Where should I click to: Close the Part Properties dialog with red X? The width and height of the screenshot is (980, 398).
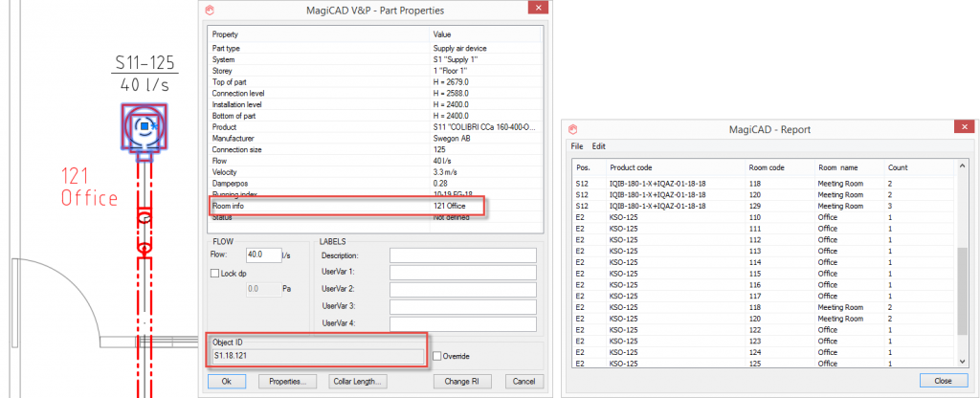point(536,8)
